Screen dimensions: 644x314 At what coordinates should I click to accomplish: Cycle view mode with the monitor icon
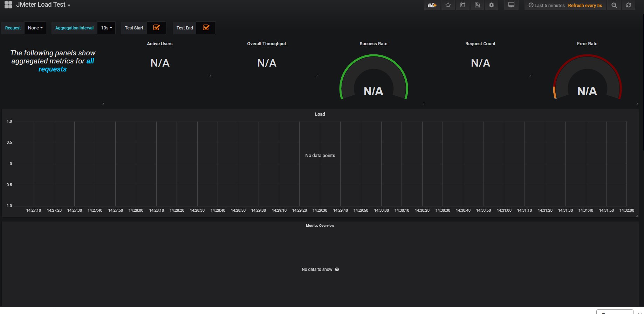[x=511, y=5]
